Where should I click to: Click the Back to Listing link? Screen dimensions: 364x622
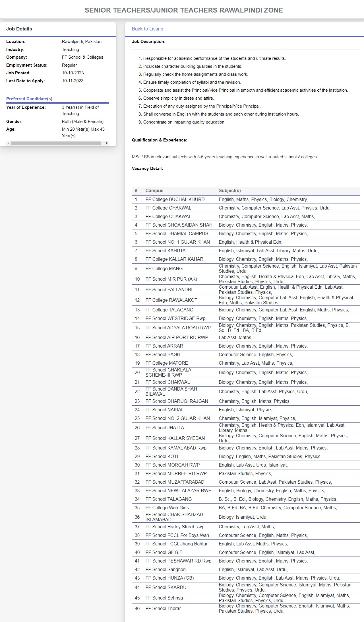tap(147, 29)
